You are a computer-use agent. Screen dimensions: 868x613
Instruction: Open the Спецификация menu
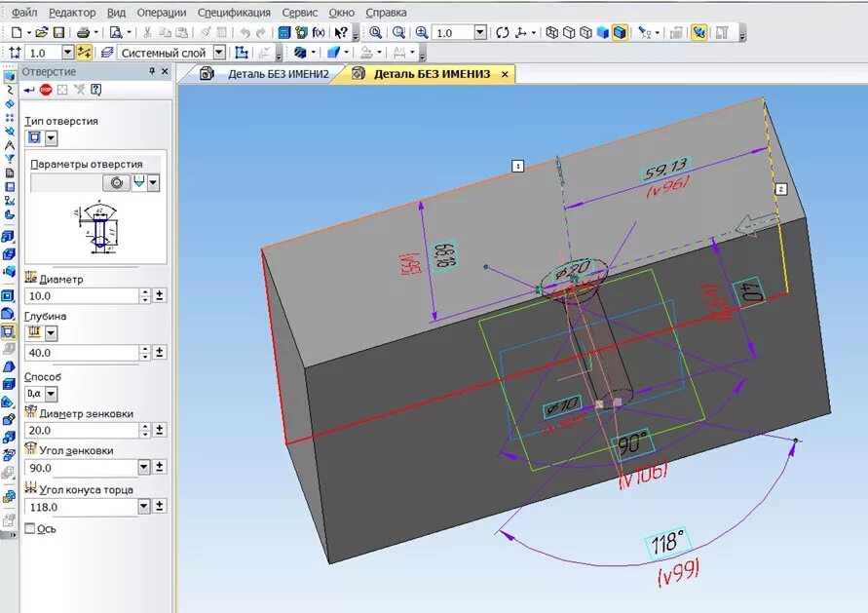[234, 13]
